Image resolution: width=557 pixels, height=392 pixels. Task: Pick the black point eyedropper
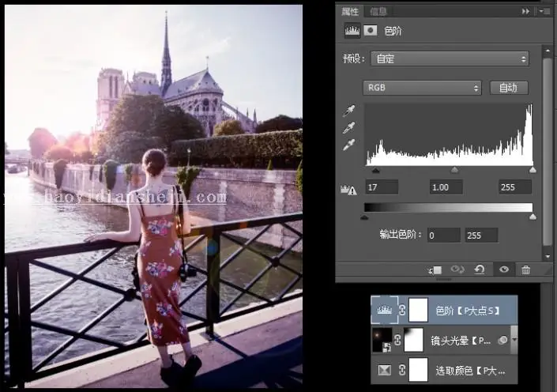[x=348, y=111]
